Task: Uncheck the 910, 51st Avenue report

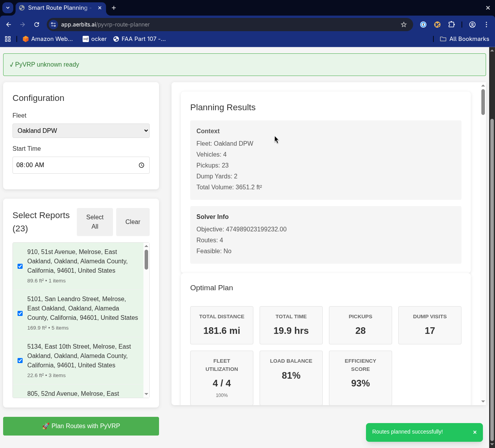Action: 20,266
